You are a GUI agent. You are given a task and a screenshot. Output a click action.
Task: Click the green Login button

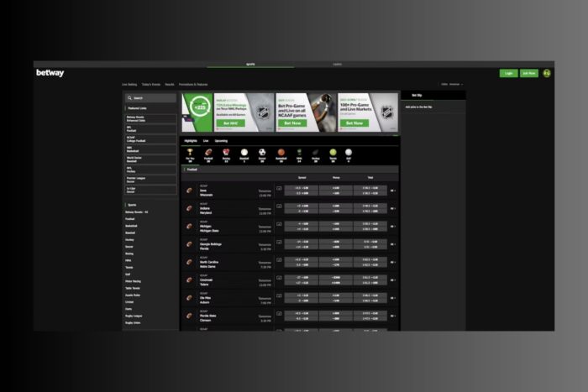[x=508, y=73]
